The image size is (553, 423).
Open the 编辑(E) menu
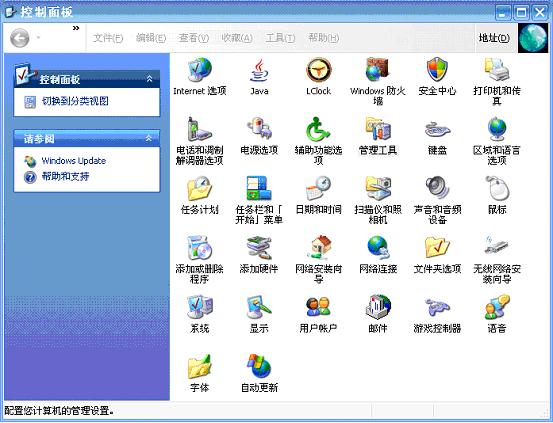(x=151, y=38)
